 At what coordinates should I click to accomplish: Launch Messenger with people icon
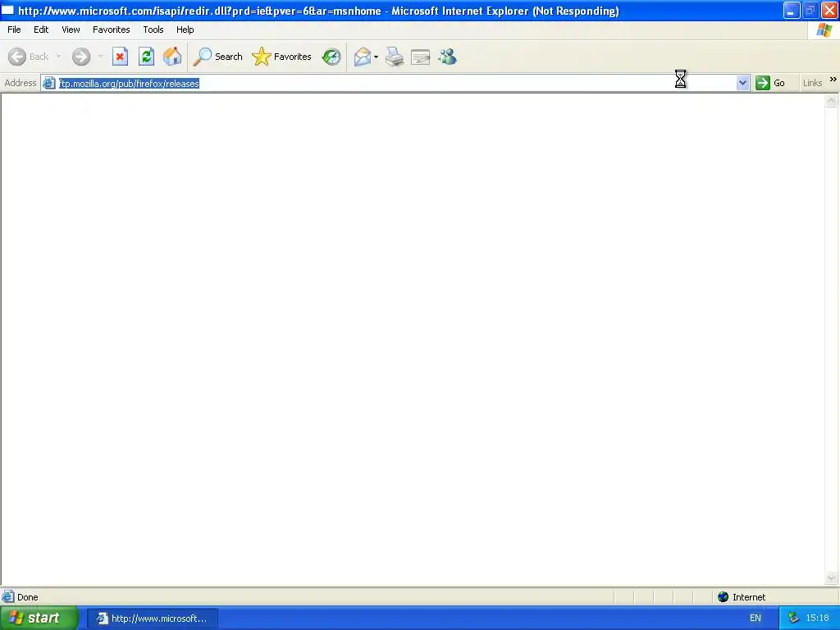(447, 57)
